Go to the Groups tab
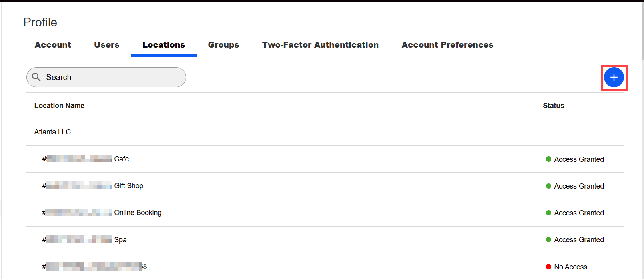The width and height of the screenshot is (644, 279). pyautogui.click(x=223, y=45)
